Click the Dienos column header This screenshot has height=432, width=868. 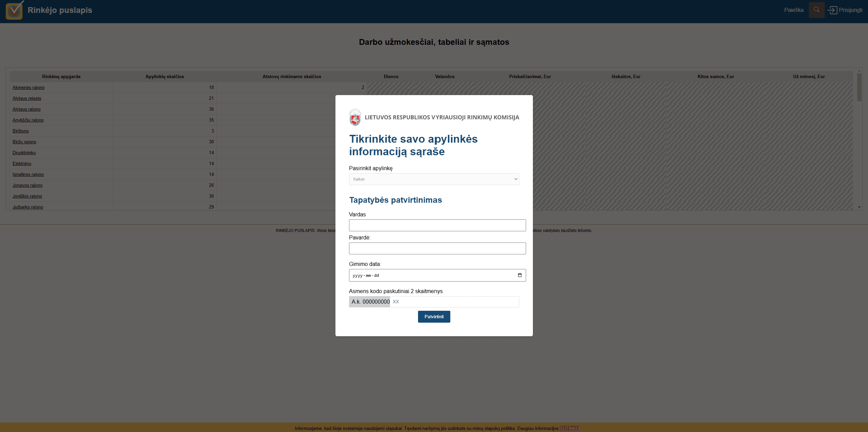[391, 76]
